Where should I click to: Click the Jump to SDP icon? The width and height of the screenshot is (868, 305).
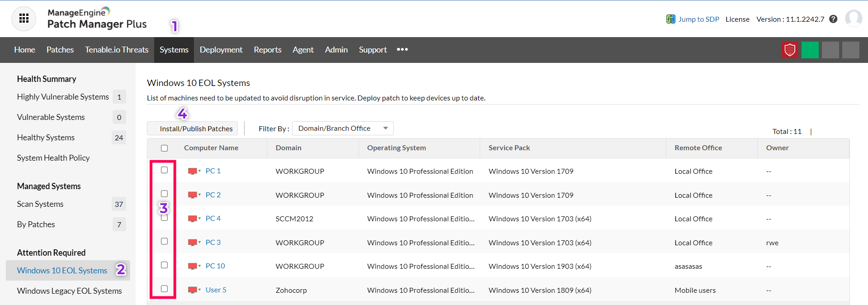(670, 19)
